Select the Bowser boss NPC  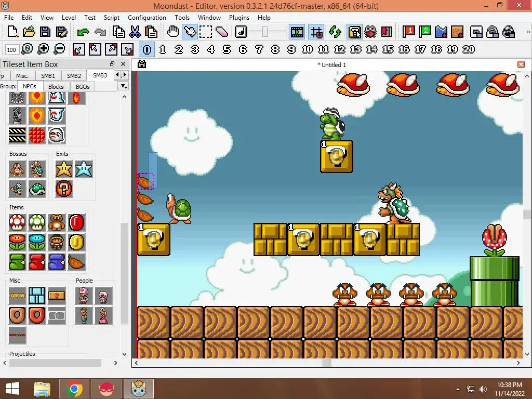37,169
